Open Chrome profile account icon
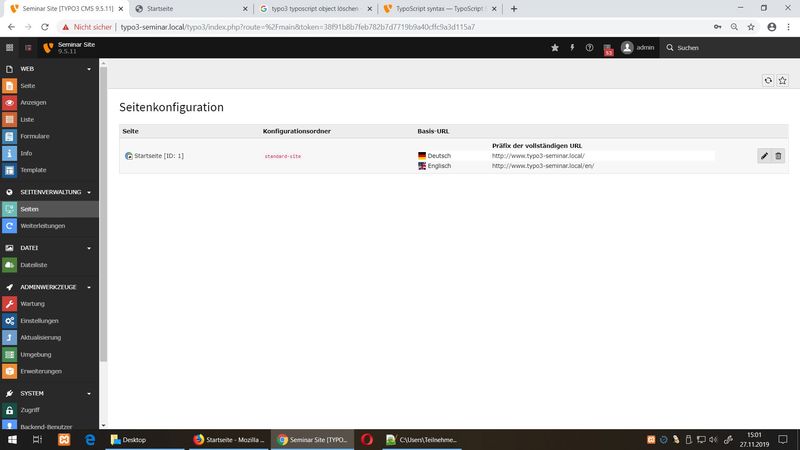The image size is (800, 450). coord(772,27)
